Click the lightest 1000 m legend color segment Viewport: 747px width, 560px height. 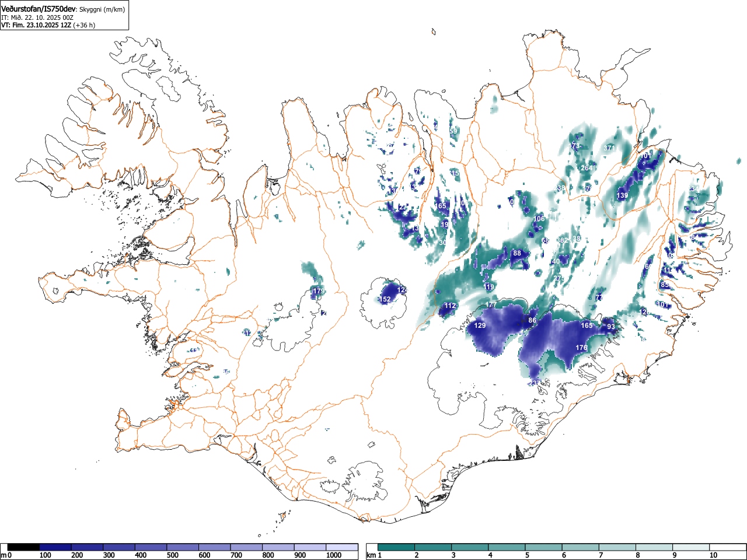tap(342, 547)
